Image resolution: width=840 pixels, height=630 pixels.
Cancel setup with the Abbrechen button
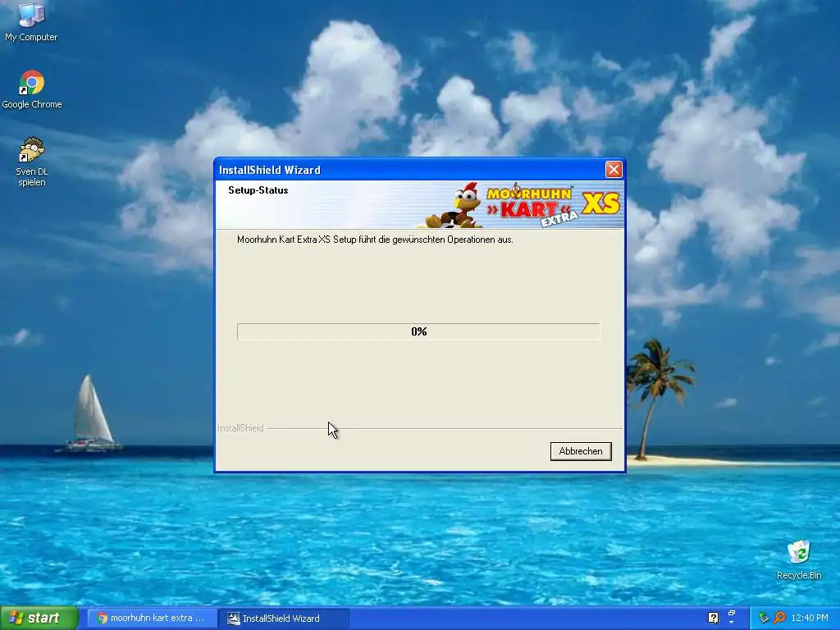(581, 451)
